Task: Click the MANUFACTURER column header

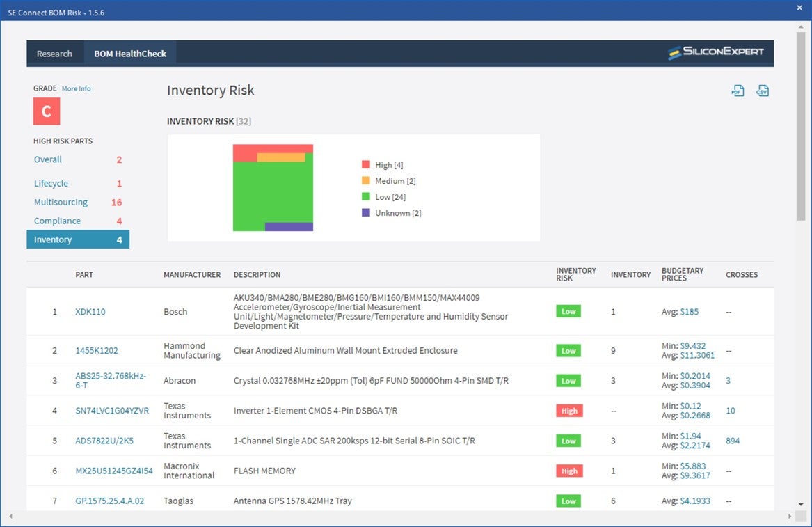Action: pyautogui.click(x=192, y=275)
